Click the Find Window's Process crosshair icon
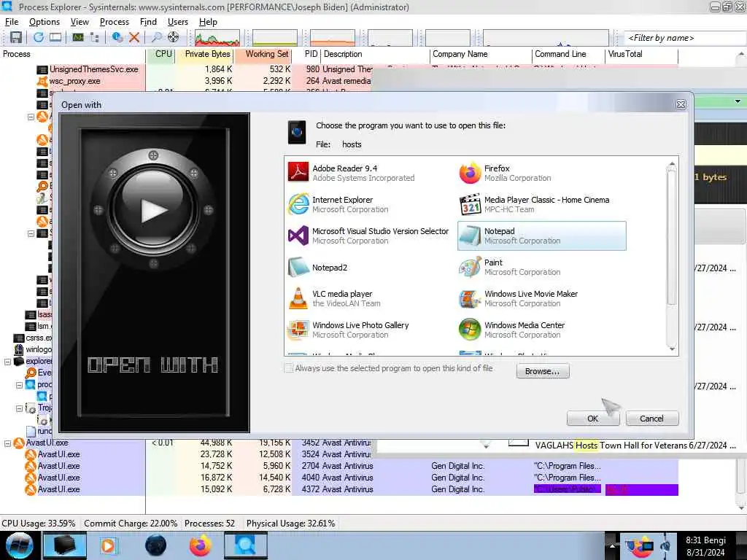747x560 pixels. [174, 37]
